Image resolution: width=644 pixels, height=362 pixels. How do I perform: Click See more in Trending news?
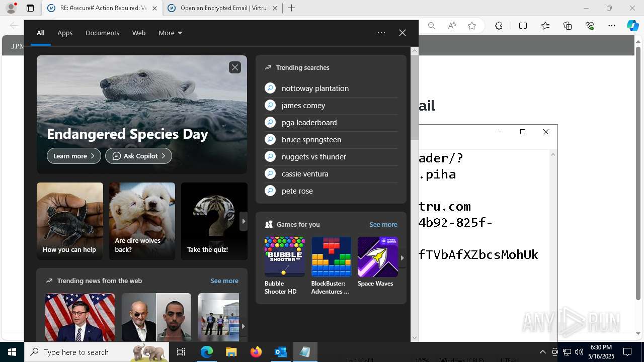click(224, 281)
